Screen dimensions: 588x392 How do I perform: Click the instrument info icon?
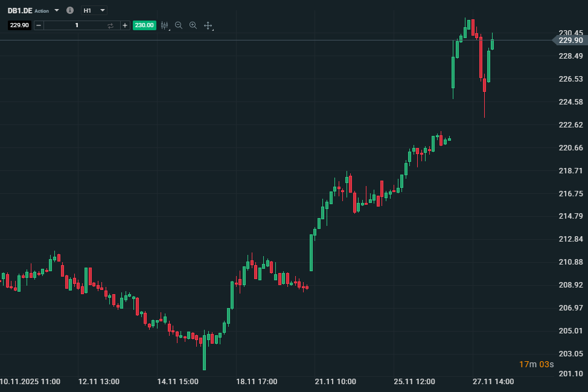coord(70,11)
